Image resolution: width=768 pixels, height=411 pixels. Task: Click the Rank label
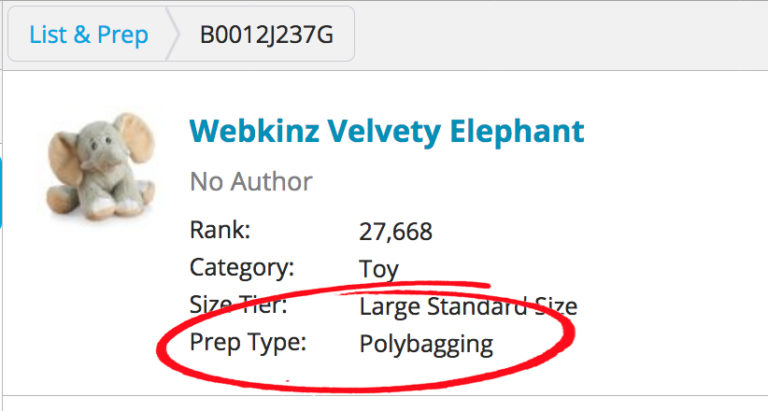pos(220,229)
